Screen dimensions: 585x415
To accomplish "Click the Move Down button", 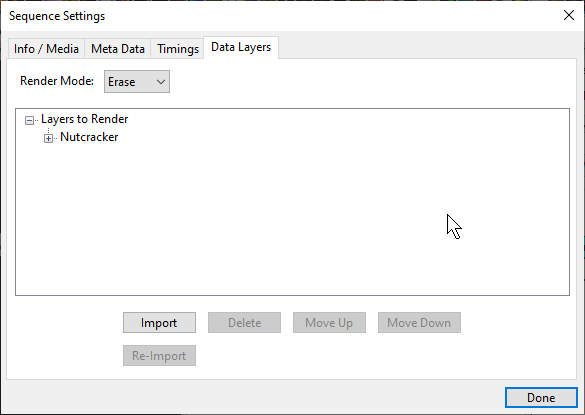I will pyautogui.click(x=419, y=322).
